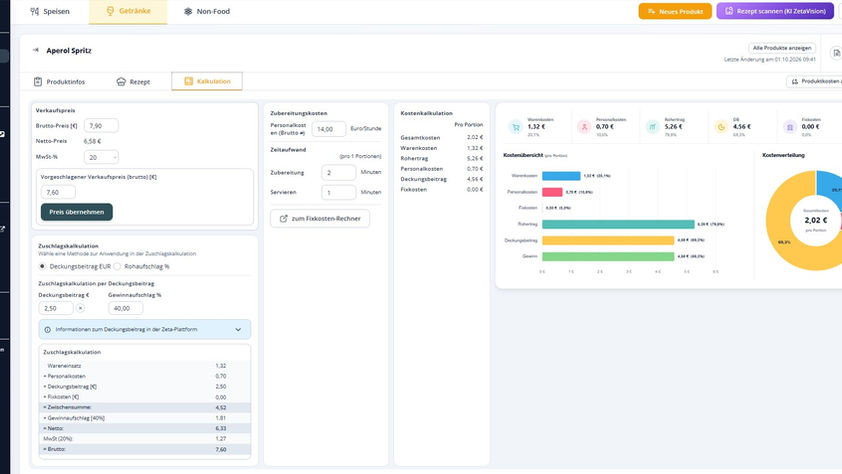The height and width of the screenshot is (474, 842).
Task: Click Rezept scannen (KI ZetaVision) button
Action: click(775, 11)
